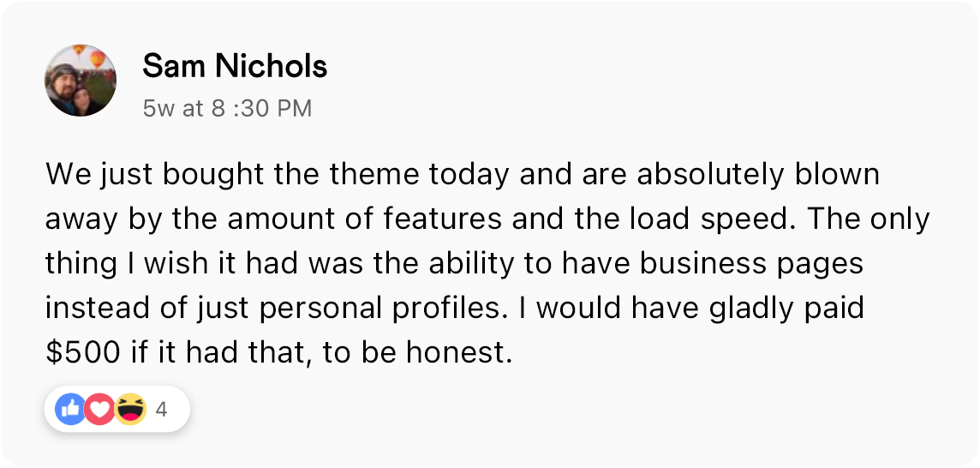Open the Sam Nichols profile name link

tap(235, 66)
